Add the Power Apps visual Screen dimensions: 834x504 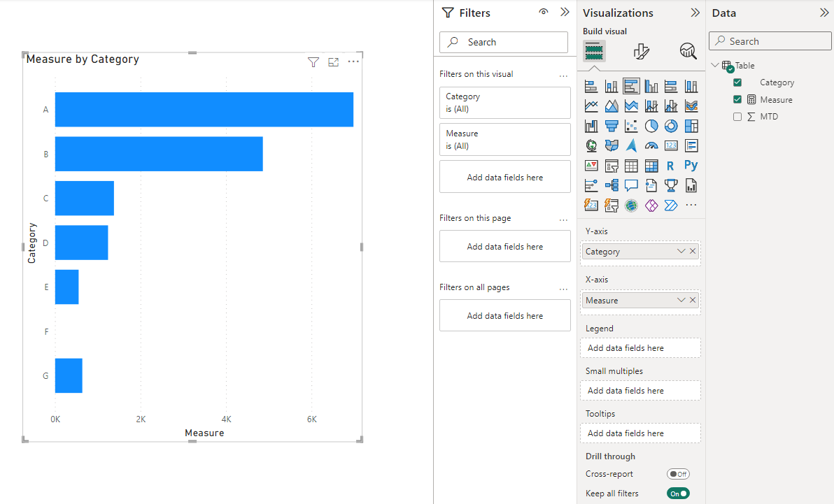coord(651,206)
